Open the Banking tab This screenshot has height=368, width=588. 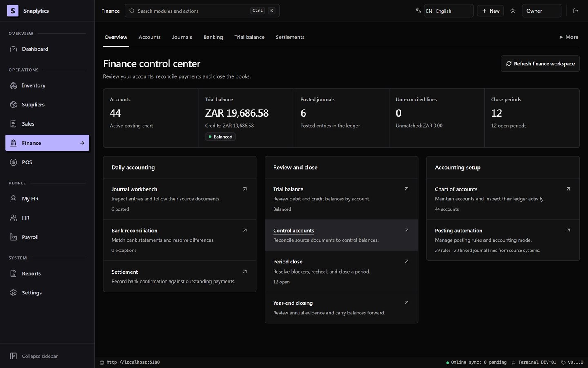(x=213, y=37)
